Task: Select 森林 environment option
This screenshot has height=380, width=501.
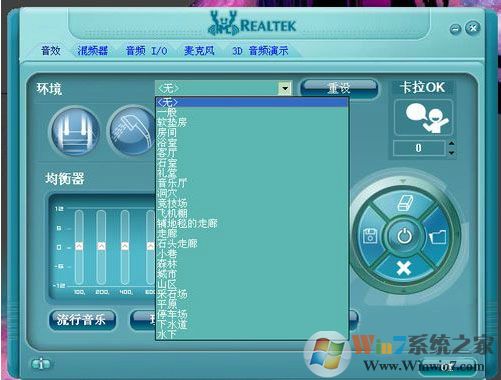Action: coord(252,263)
